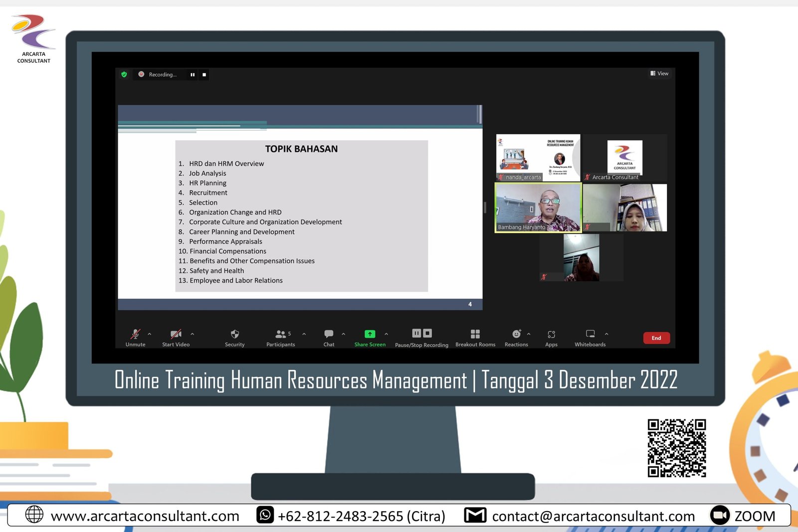Open the Apps panel
798x532 pixels.
[551, 335]
